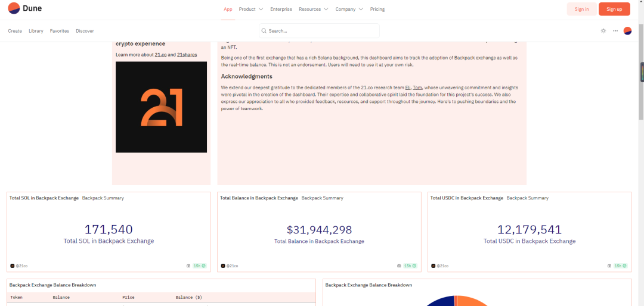Click camera icon on Total SOL card

[x=188, y=266]
